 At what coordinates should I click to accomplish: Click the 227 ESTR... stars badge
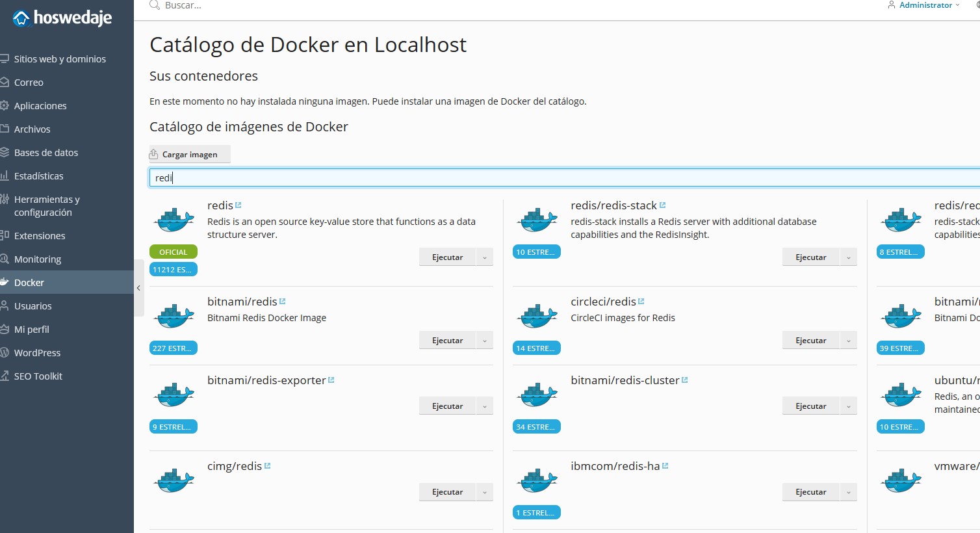pos(174,348)
